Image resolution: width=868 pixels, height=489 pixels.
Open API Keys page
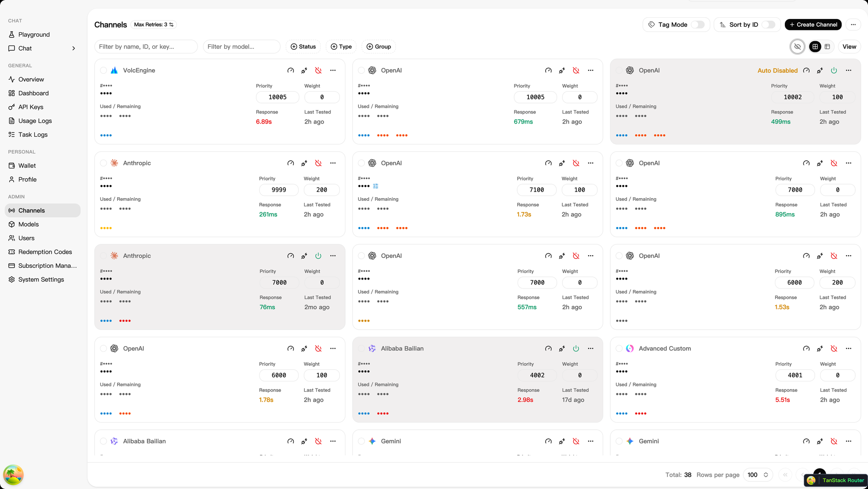(x=42, y=107)
